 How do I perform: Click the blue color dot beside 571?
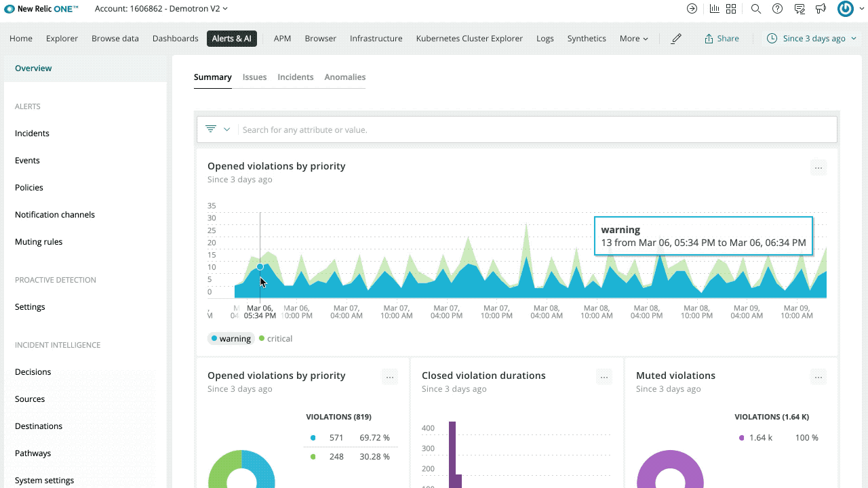[313, 438]
